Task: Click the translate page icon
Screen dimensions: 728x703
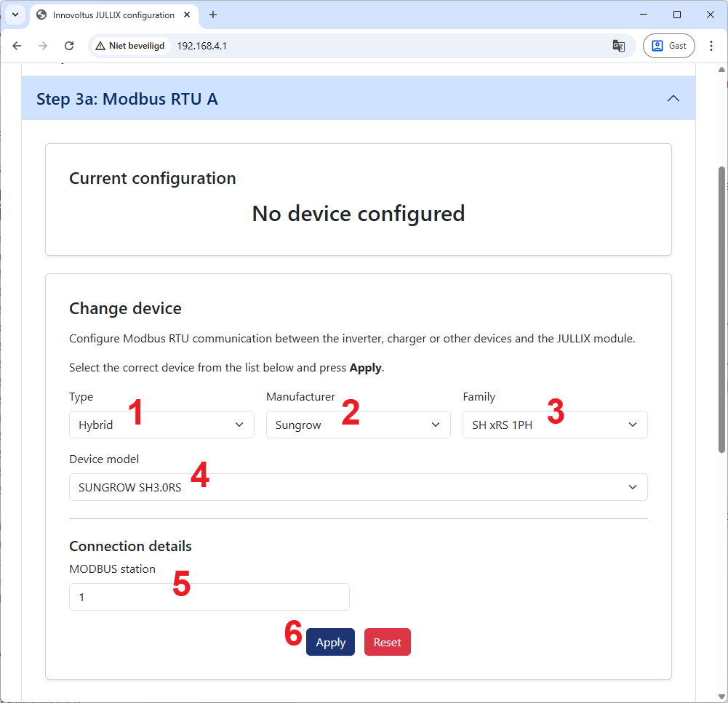Action: (619, 46)
